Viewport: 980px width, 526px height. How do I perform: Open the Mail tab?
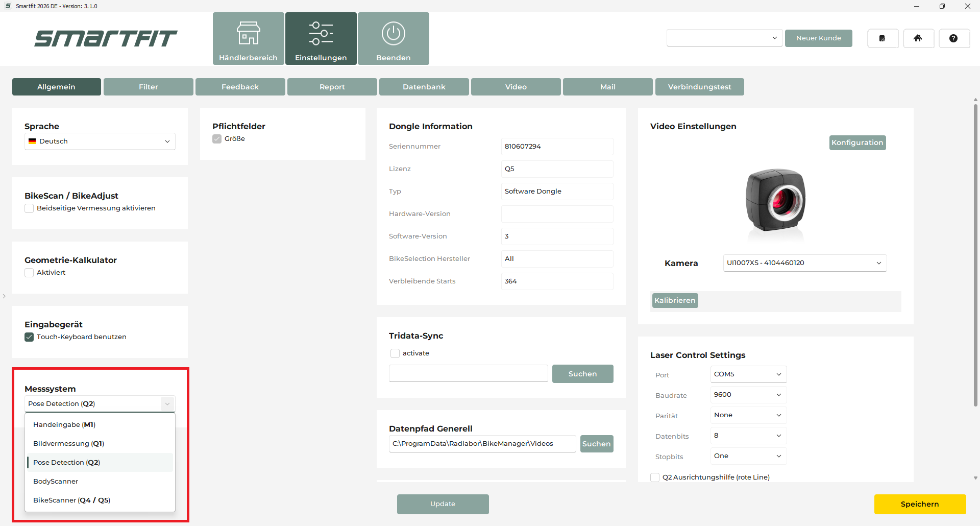(x=608, y=87)
